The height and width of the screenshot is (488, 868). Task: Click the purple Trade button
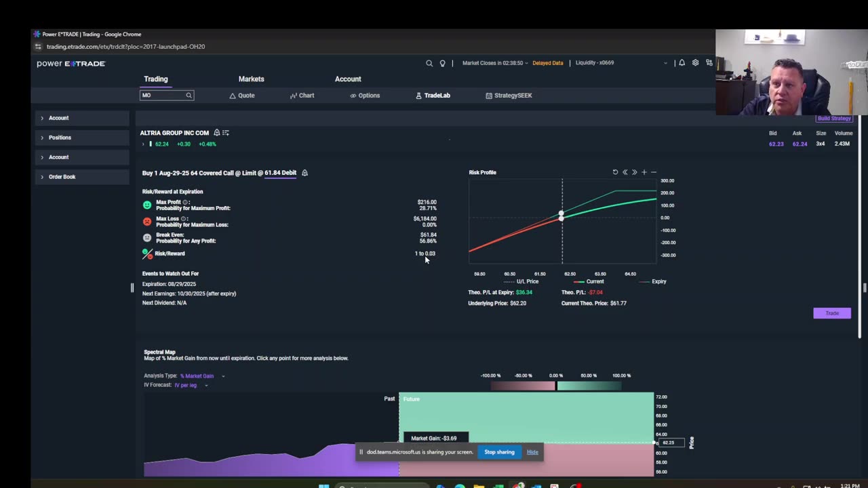(x=832, y=313)
